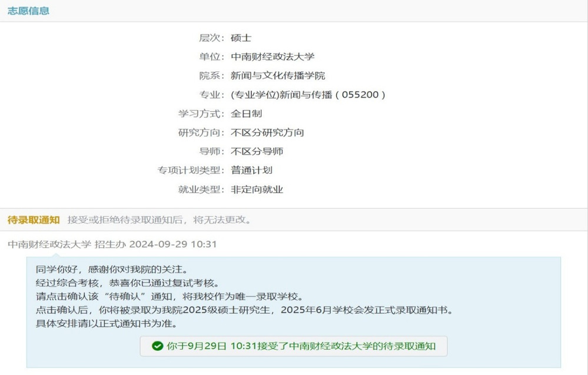Click the 全日制 study mode value
The image size is (588, 375).
(x=247, y=114)
